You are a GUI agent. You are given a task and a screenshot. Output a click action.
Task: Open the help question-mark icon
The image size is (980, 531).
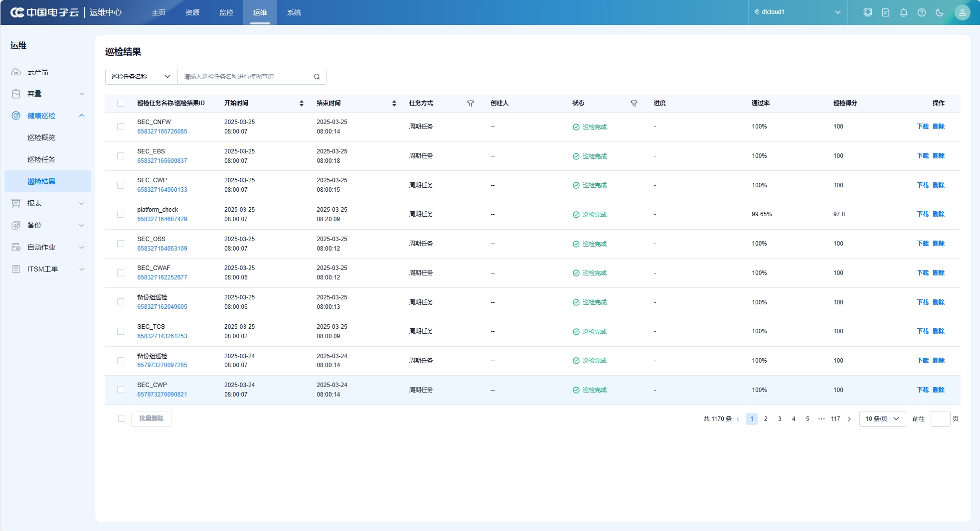click(922, 12)
